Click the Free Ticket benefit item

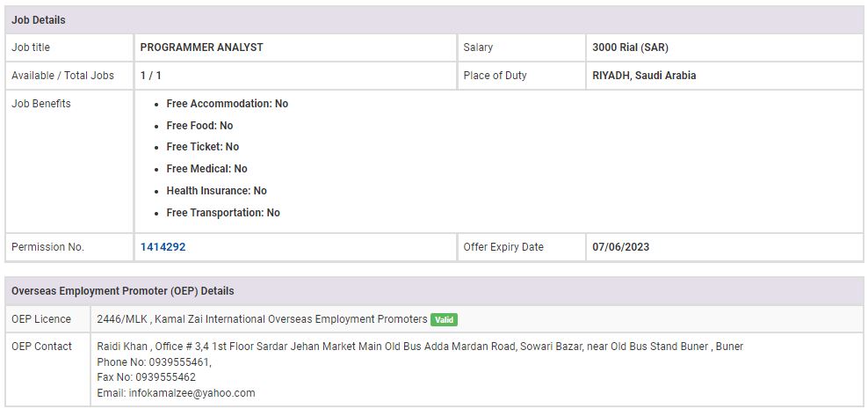click(202, 147)
